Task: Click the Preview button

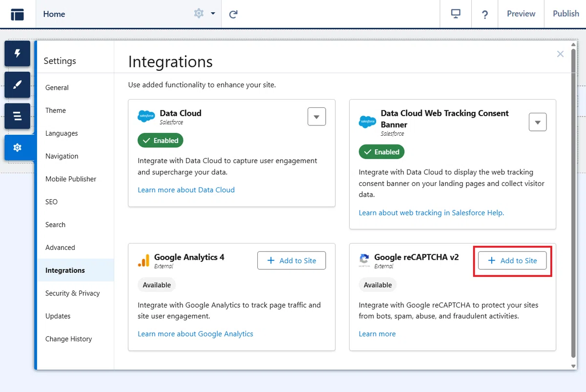Action: click(x=521, y=14)
